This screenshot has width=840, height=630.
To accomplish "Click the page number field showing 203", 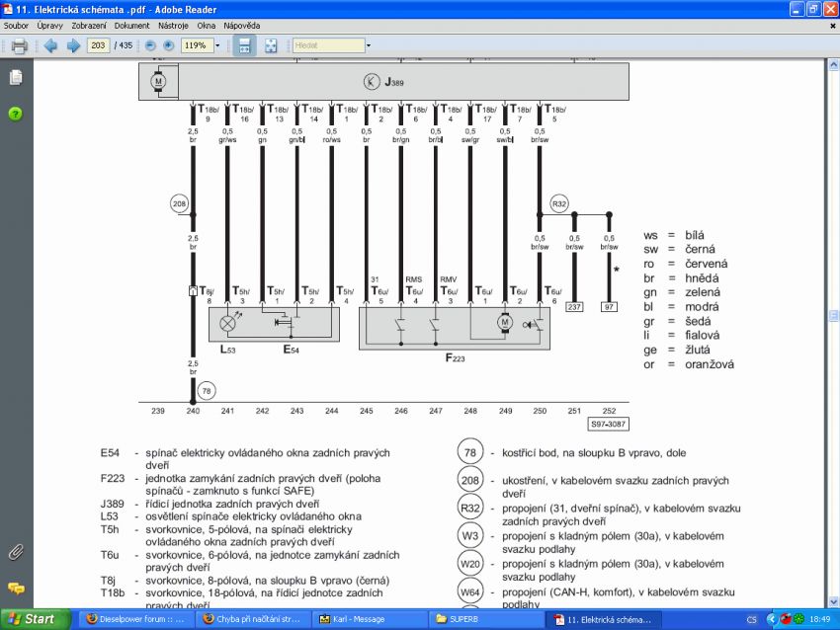I will click(x=98, y=45).
